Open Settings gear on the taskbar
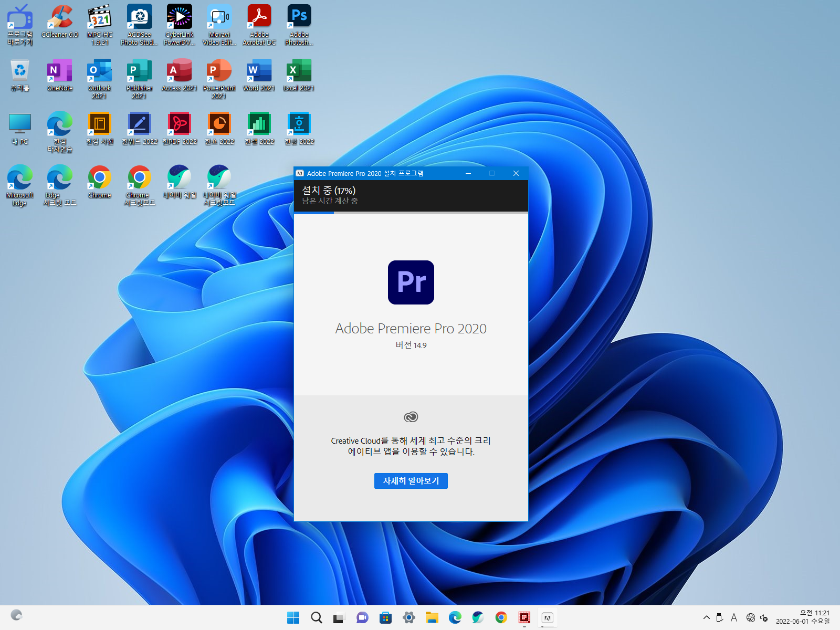Image resolution: width=840 pixels, height=630 pixels. (409, 618)
